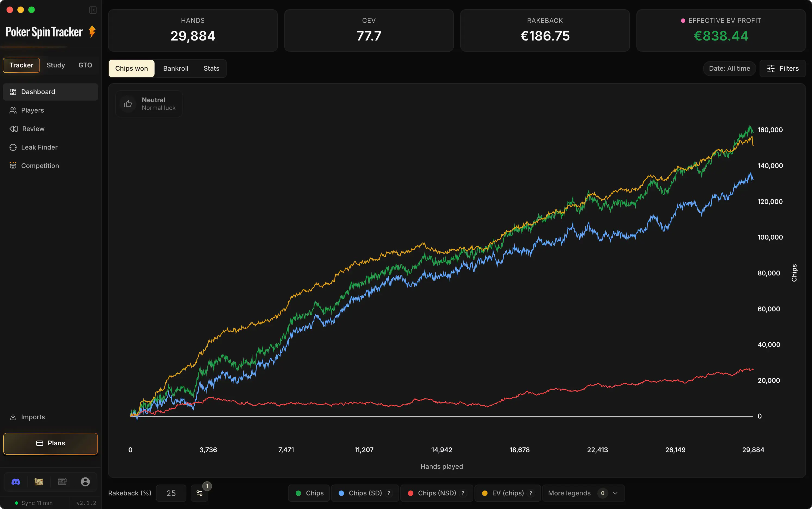Collapse the sidebar panel icon

coord(93,10)
